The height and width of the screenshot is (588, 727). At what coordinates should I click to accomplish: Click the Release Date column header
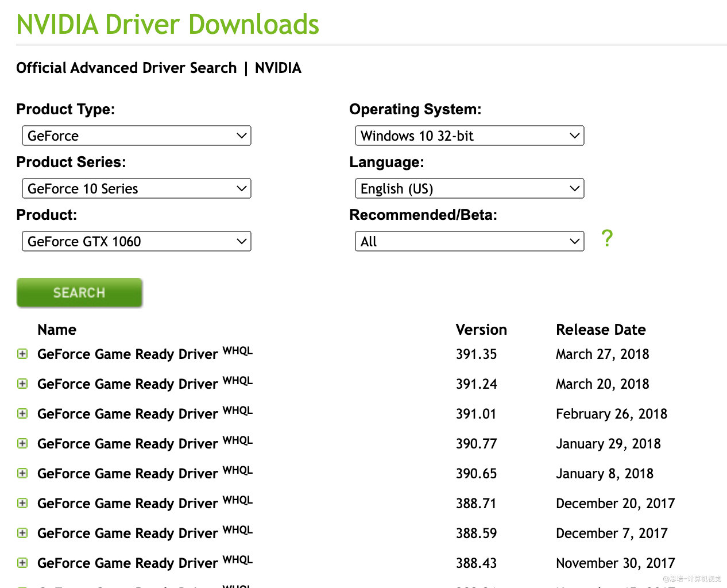601,330
